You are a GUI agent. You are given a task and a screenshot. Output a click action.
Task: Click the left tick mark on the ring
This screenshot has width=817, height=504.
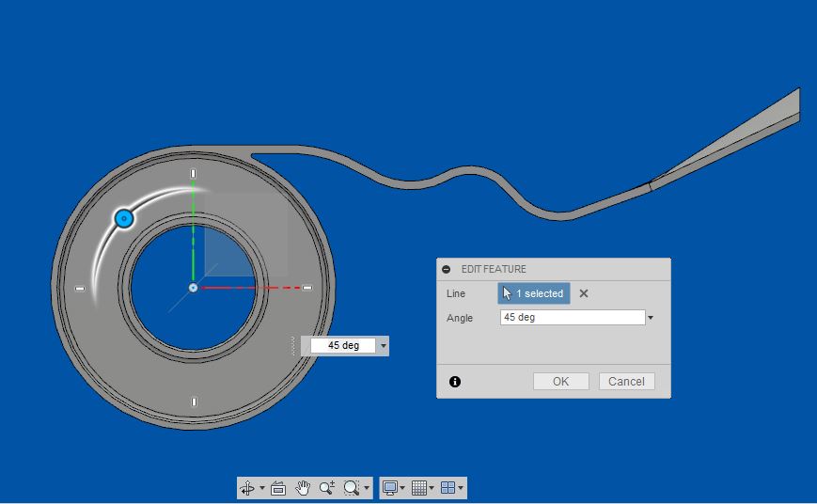[x=80, y=289]
